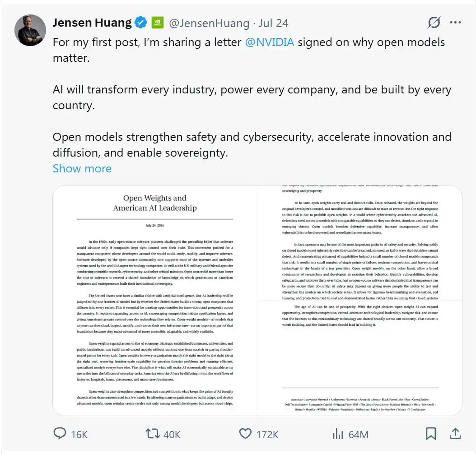Open the three-dot more options menu
Viewport: 476px width, 454px height.
(455, 23)
